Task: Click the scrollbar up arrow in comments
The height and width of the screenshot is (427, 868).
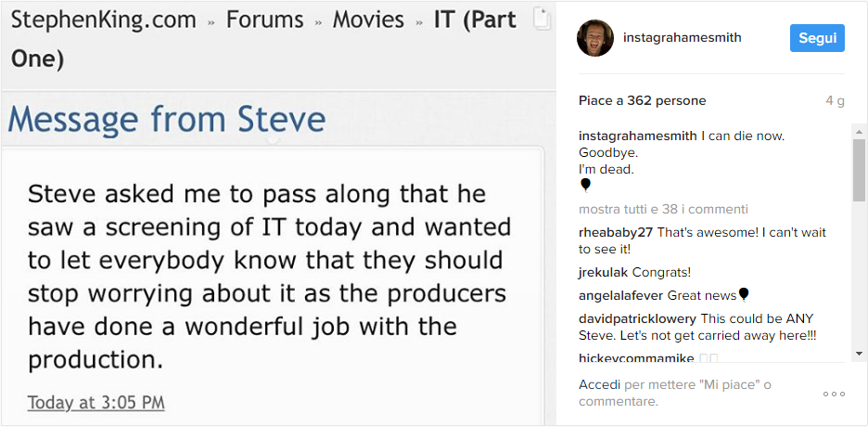Action: 859,132
